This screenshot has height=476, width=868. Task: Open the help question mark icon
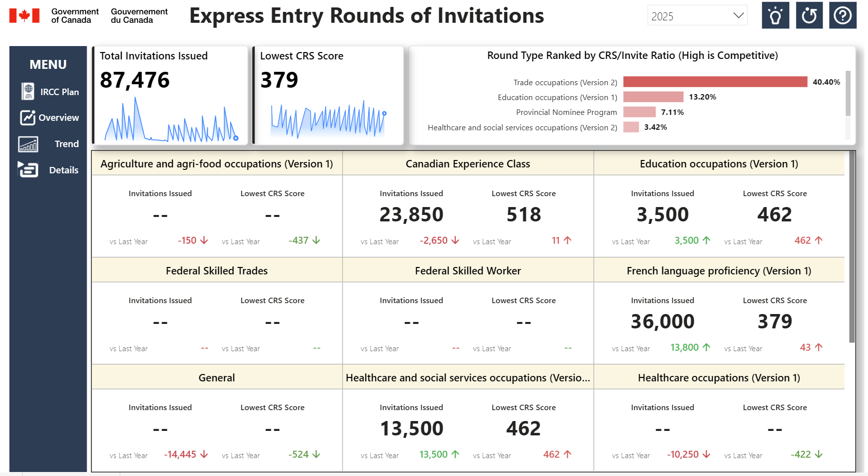point(842,15)
